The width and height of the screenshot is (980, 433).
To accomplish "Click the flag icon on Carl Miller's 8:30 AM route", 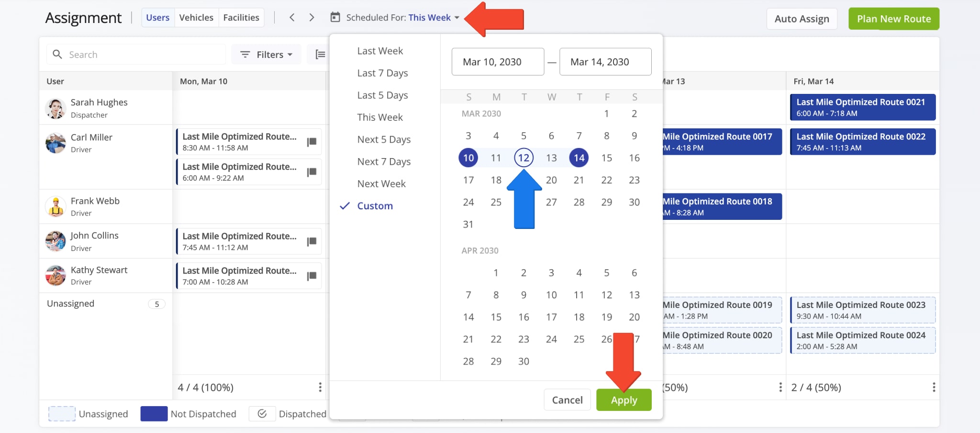I will tap(312, 141).
